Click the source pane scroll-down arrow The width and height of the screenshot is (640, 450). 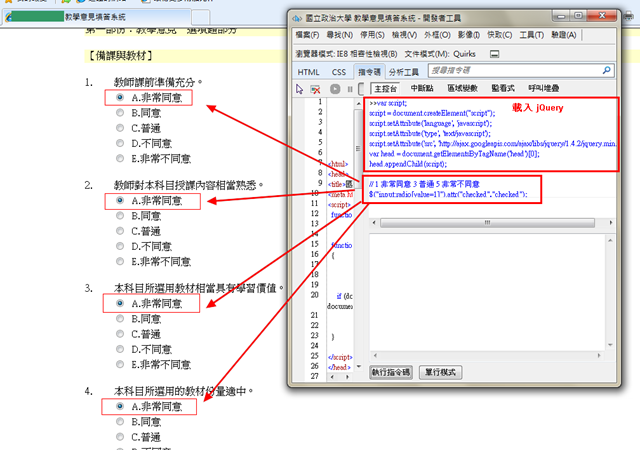(358, 366)
